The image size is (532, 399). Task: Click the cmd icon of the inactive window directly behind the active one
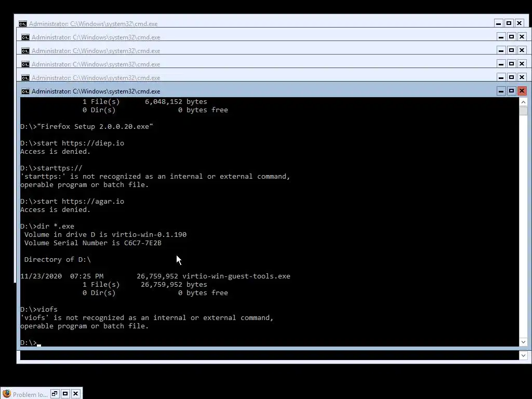pos(25,78)
